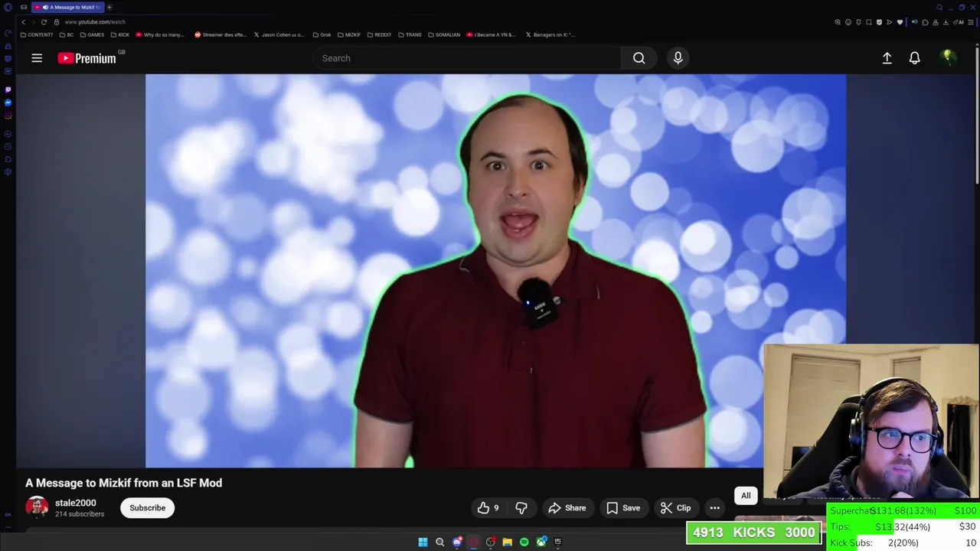Like the video with thumbs up
This screenshot has height=551, width=980.
[x=488, y=508]
